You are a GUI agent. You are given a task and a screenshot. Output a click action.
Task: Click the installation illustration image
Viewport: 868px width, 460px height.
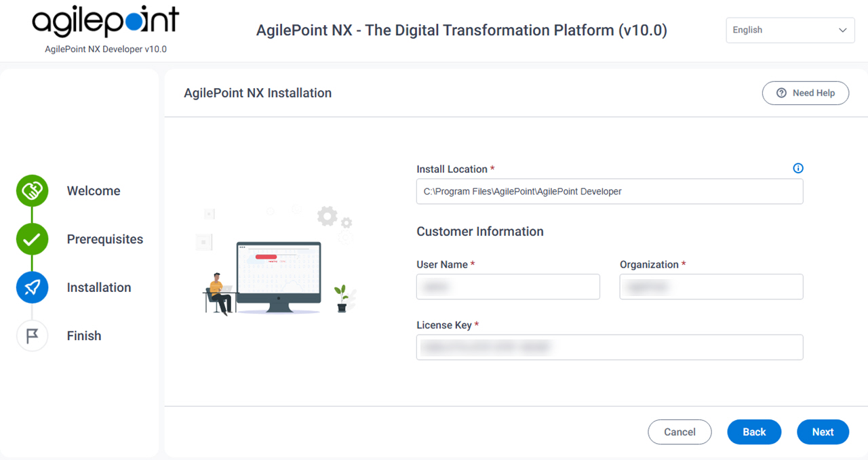pyautogui.click(x=275, y=261)
